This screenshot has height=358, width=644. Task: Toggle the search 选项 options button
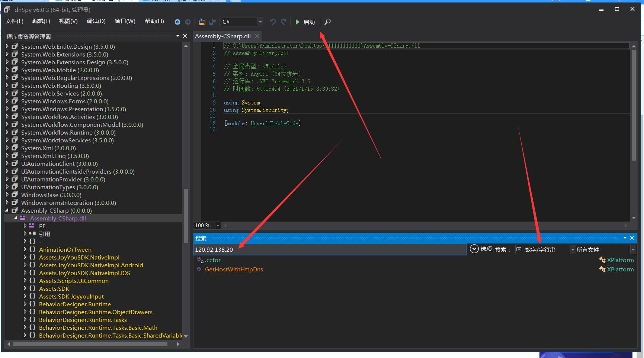pyautogui.click(x=481, y=249)
